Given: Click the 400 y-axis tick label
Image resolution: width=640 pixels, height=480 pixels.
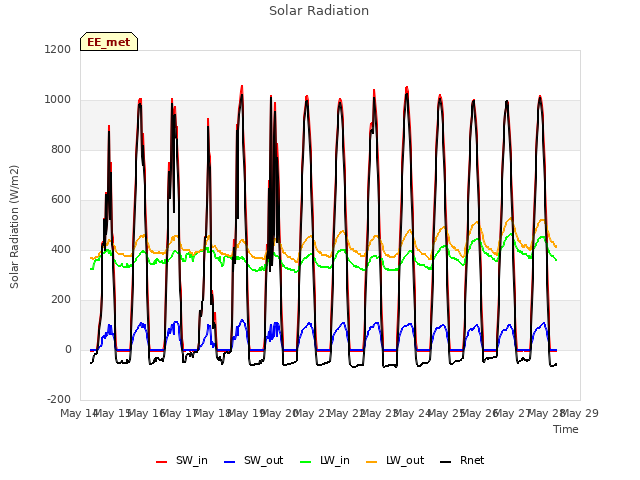Looking at the screenshot, I should (61, 250).
